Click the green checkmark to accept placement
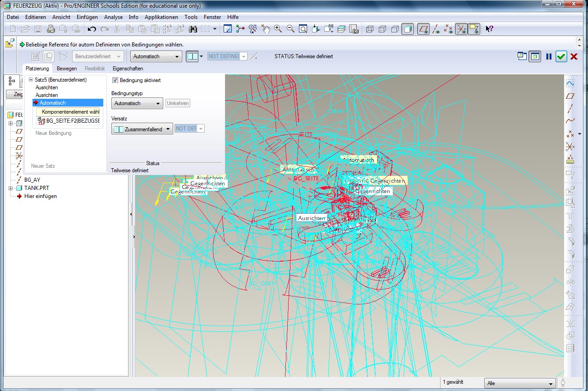 coord(561,56)
